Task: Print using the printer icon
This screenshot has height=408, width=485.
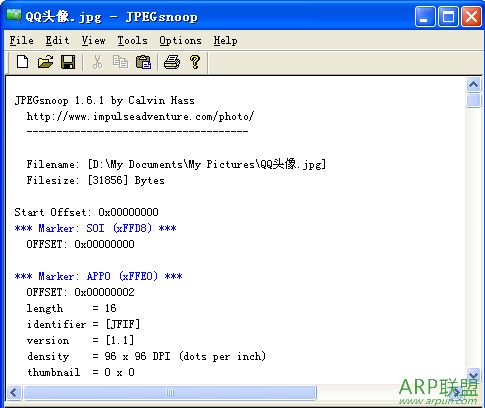Action: click(x=172, y=62)
